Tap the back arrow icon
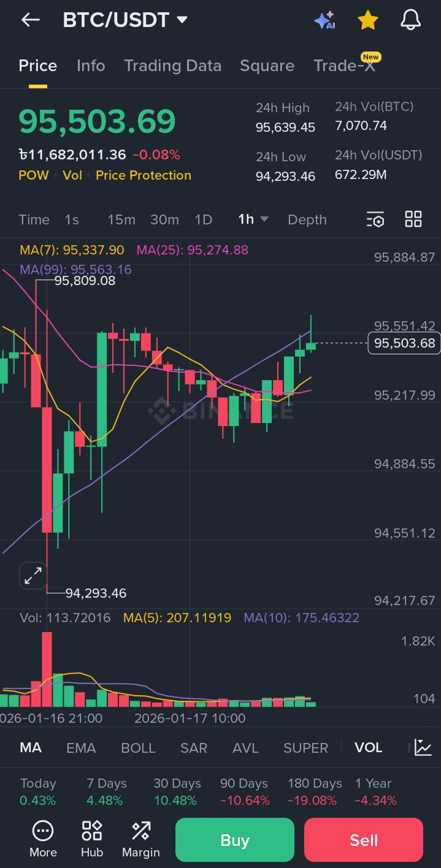The image size is (441, 868). click(30, 20)
